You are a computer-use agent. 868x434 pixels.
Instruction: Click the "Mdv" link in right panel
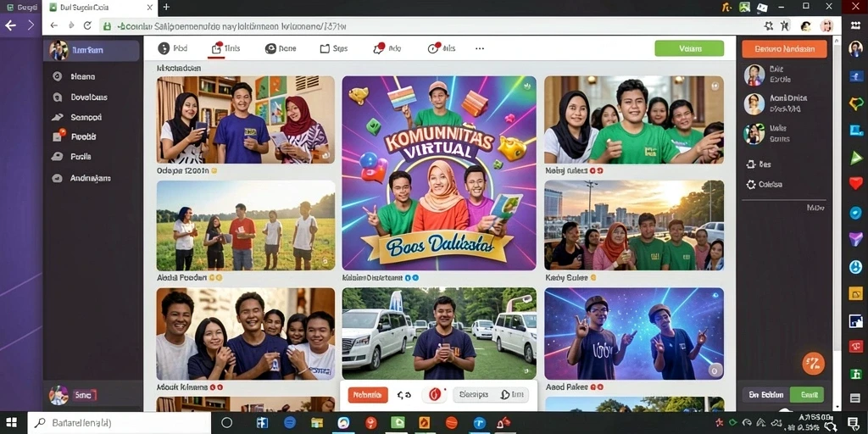pos(815,209)
